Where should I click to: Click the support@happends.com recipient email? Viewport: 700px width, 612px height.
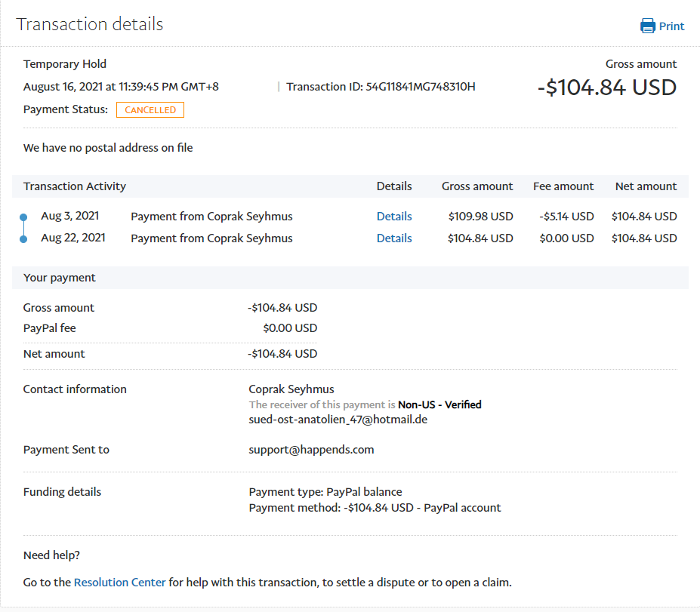click(311, 450)
